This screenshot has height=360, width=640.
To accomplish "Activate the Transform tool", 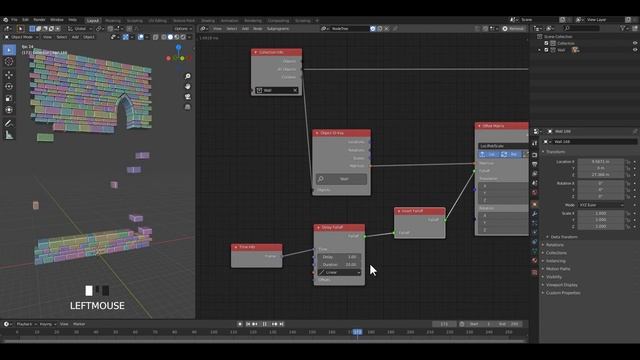I will click(9, 110).
